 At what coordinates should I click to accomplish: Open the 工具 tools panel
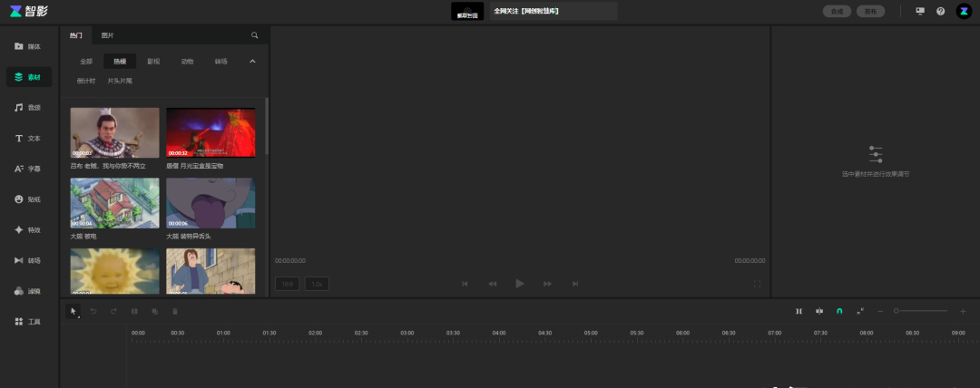tap(29, 322)
